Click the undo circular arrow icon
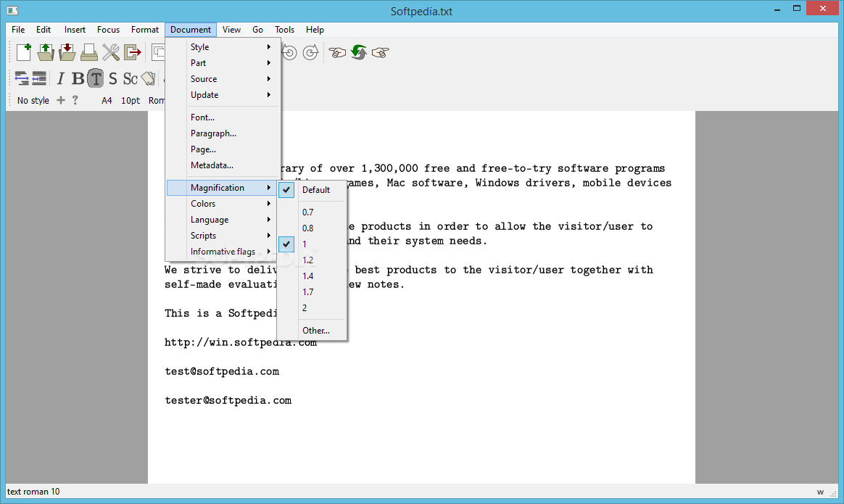This screenshot has height=504, width=844. (x=289, y=52)
